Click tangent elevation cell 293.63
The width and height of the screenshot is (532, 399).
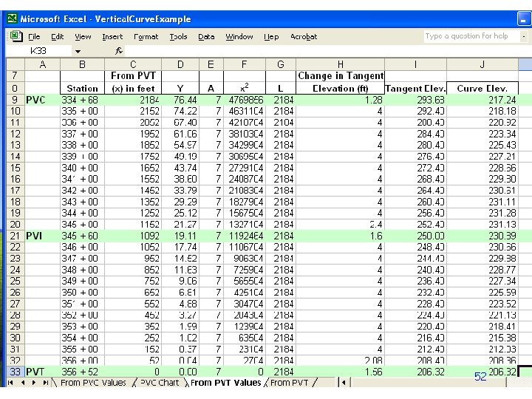point(415,100)
